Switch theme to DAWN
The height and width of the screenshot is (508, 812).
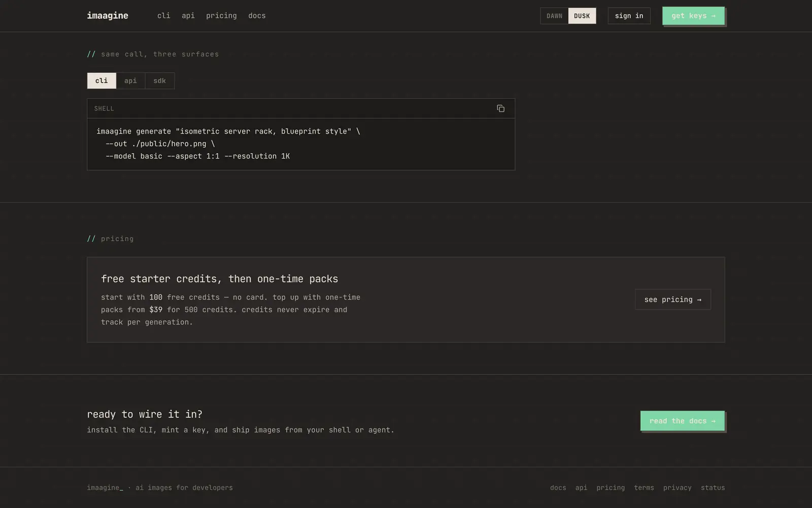point(554,16)
